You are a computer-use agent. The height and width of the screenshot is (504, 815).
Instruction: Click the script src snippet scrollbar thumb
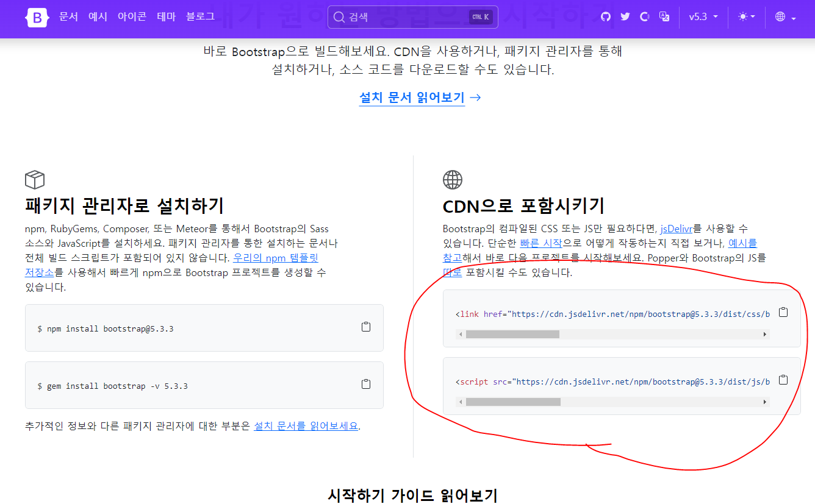point(513,402)
